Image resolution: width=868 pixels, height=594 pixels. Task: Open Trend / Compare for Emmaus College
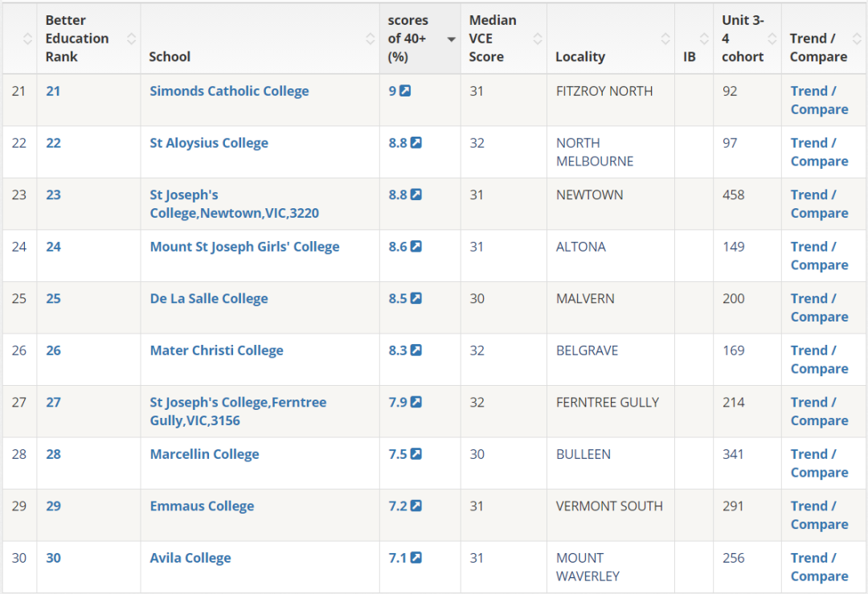pyautogui.click(x=819, y=515)
